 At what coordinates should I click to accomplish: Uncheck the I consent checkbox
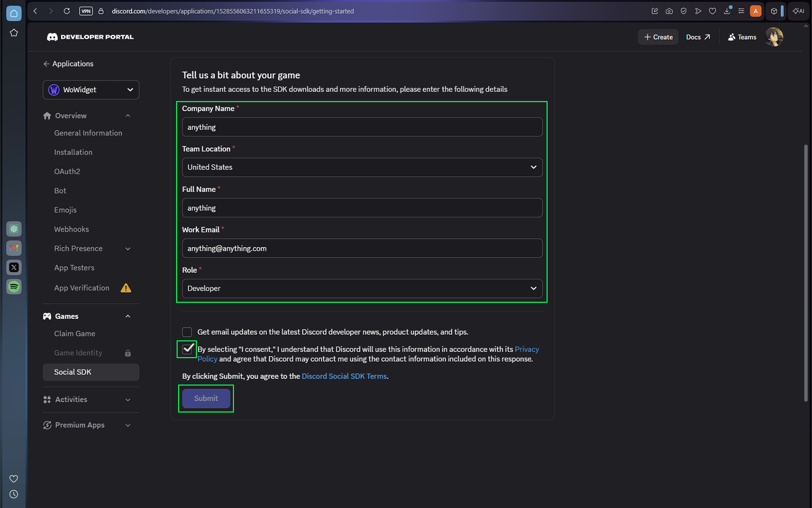click(x=188, y=348)
